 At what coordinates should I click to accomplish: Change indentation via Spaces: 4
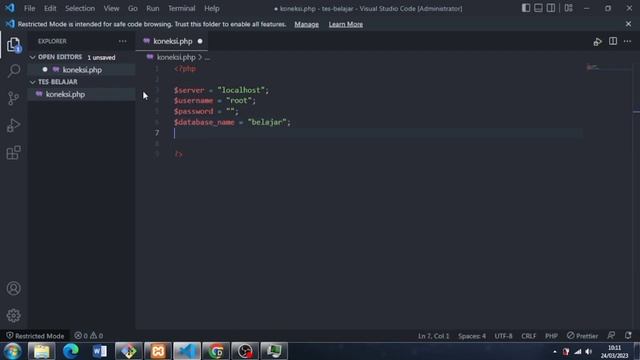(x=472, y=336)
